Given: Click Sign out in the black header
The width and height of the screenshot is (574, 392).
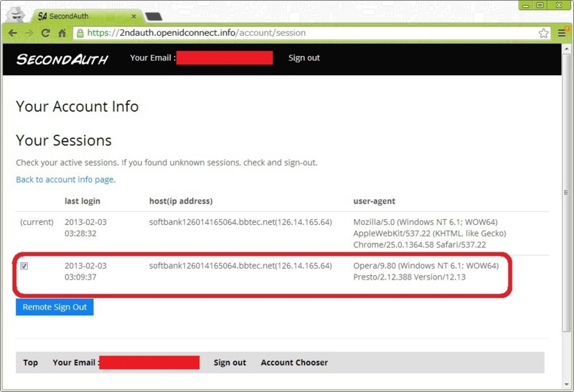Looking at the screenshot, I should pos(304,58).
